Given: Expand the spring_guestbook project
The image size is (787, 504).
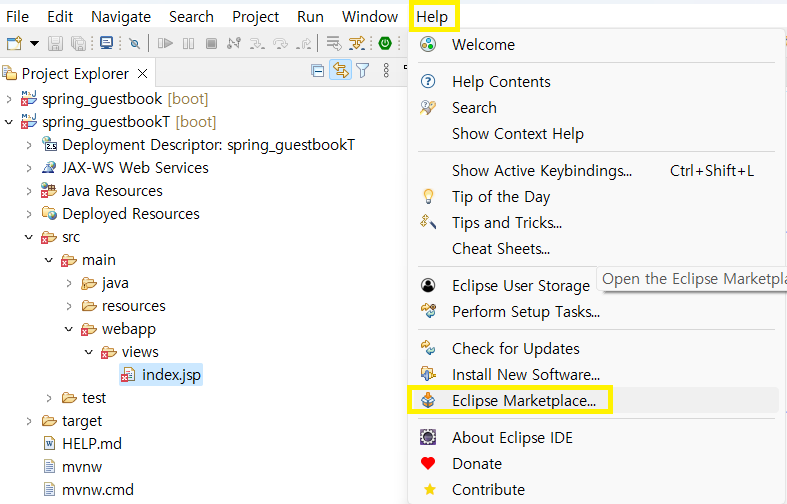Looking at the screenshot, I should [9, 99].
